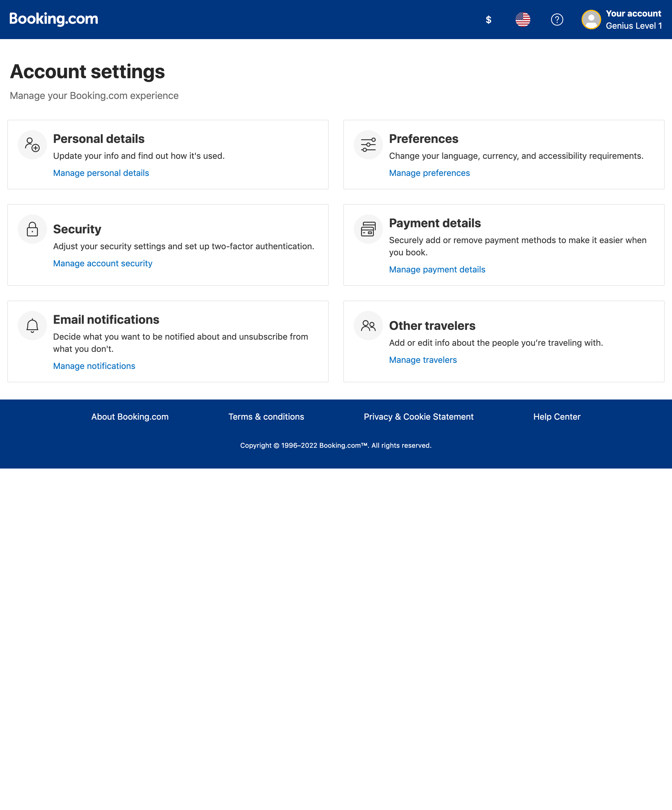Screen dimensions: 672x810
Task: Open the Your account avatar
Action: coord(591,19)
